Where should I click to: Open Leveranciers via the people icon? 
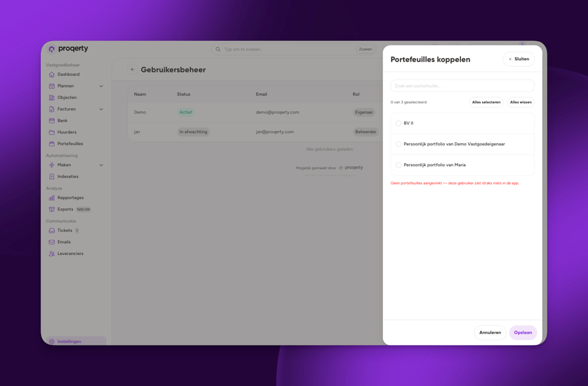click(x=52, y=254)
